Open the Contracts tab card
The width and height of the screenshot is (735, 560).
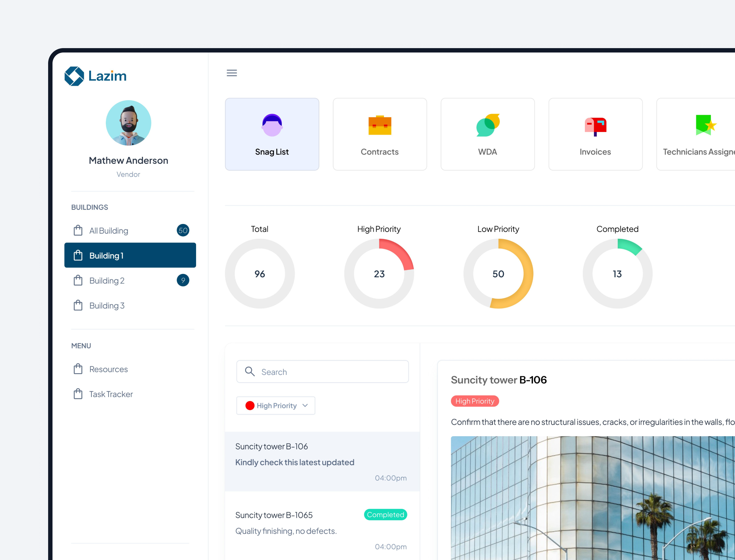click(x=380, y=134)
